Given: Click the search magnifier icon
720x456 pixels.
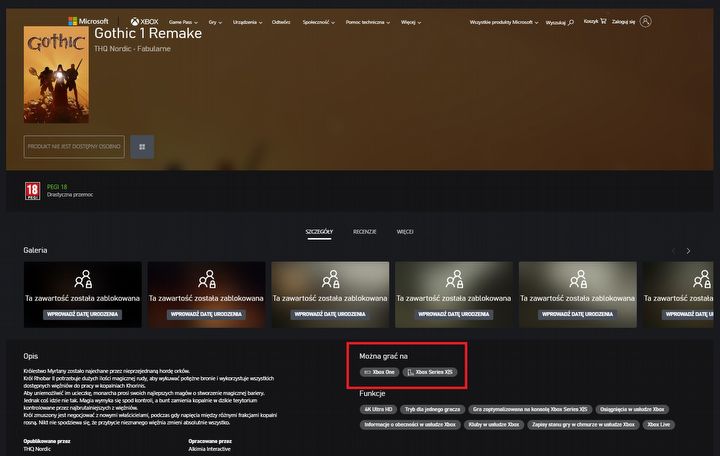Looking at the screenshot, I should [x=571, y=21].
